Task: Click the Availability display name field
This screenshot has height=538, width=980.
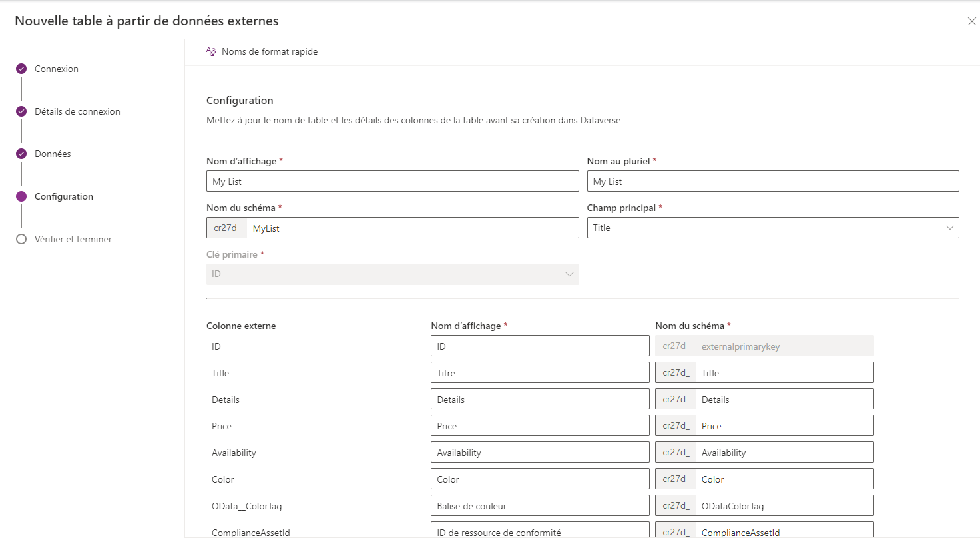Action: (x=540, y=452)
